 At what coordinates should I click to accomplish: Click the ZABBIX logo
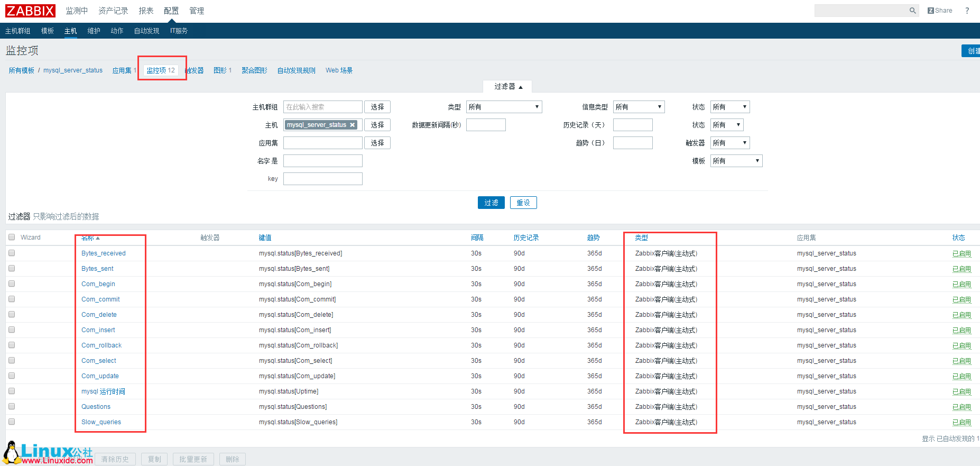(x=30, y=11)
